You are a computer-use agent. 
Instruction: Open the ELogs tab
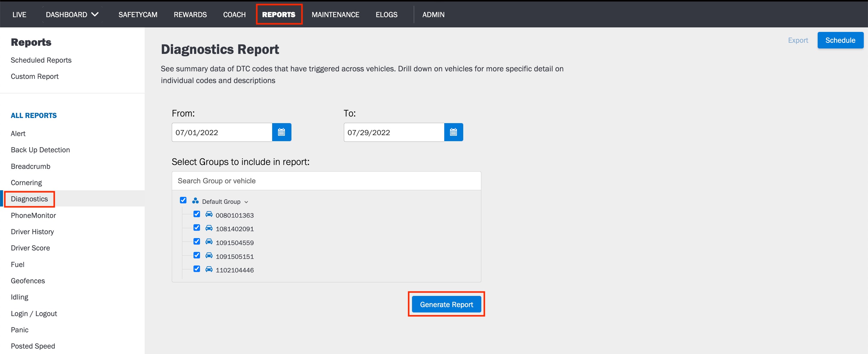tap(386, 14)
